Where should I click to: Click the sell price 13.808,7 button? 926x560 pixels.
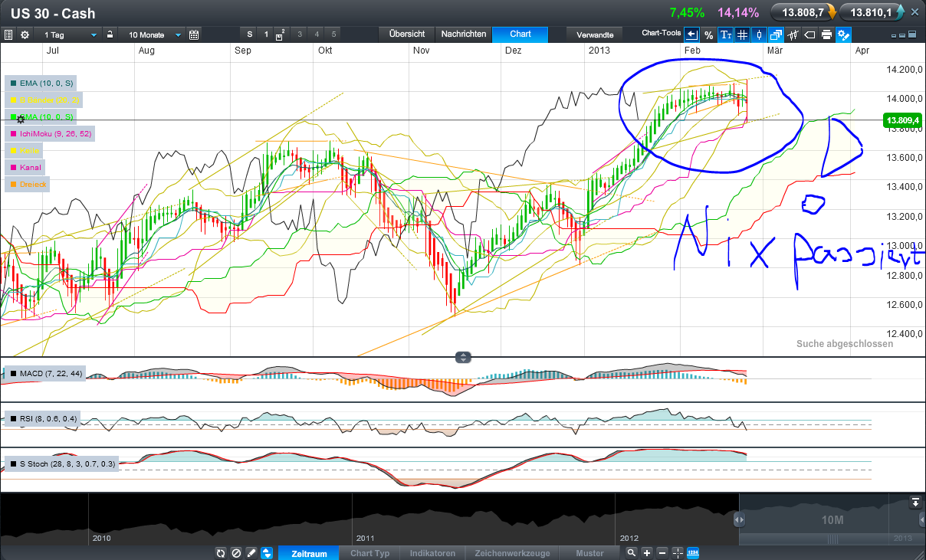[x=803, y=12]
